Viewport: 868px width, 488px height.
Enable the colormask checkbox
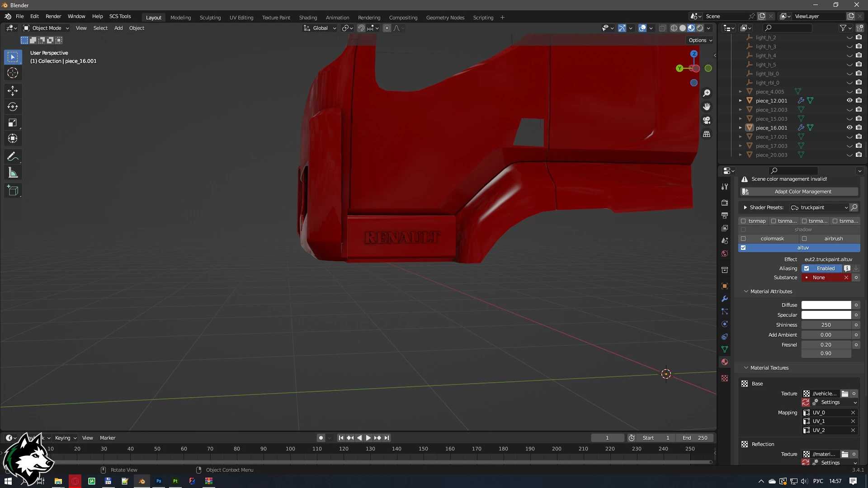point(743,239)
